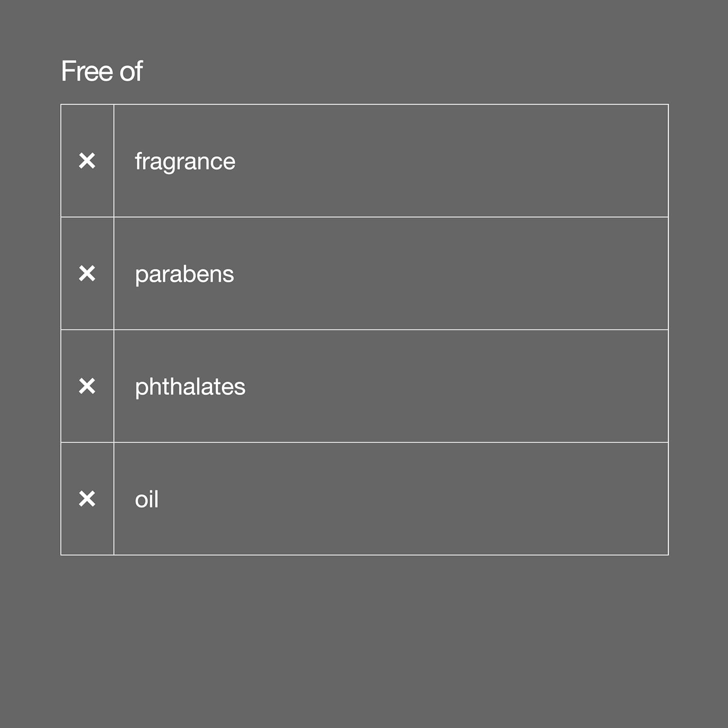Image resolution: width=728 pixels, height=728 pixels.
Task: Click the Free of heading
Action: coord(102,71)
